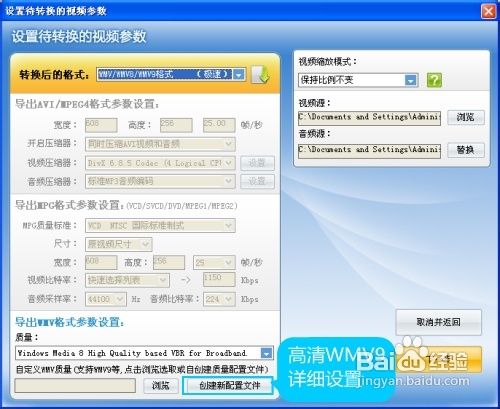This screenshot has height=409, width=500.
Task: Click 设置 button beside 视频压缩器
Action: (x=257, y=163)
